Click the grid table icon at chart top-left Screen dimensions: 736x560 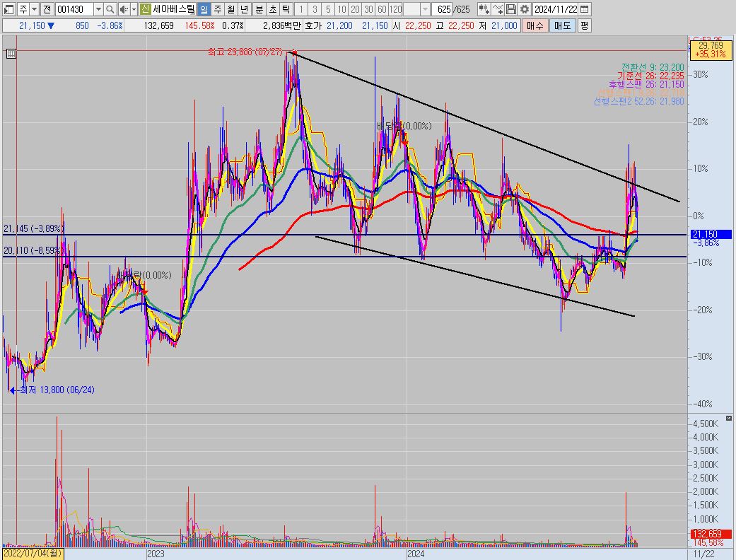click(11, 54)
